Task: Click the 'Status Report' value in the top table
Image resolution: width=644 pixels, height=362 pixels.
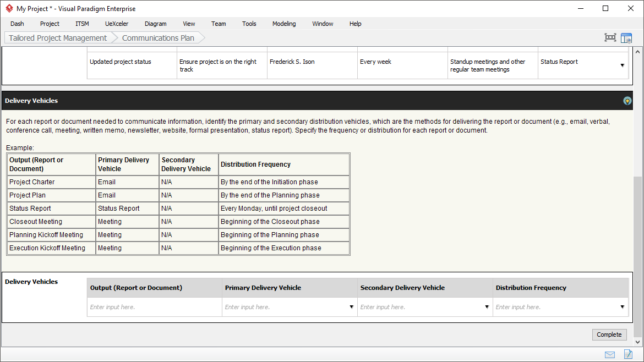Action: point(559,62)
